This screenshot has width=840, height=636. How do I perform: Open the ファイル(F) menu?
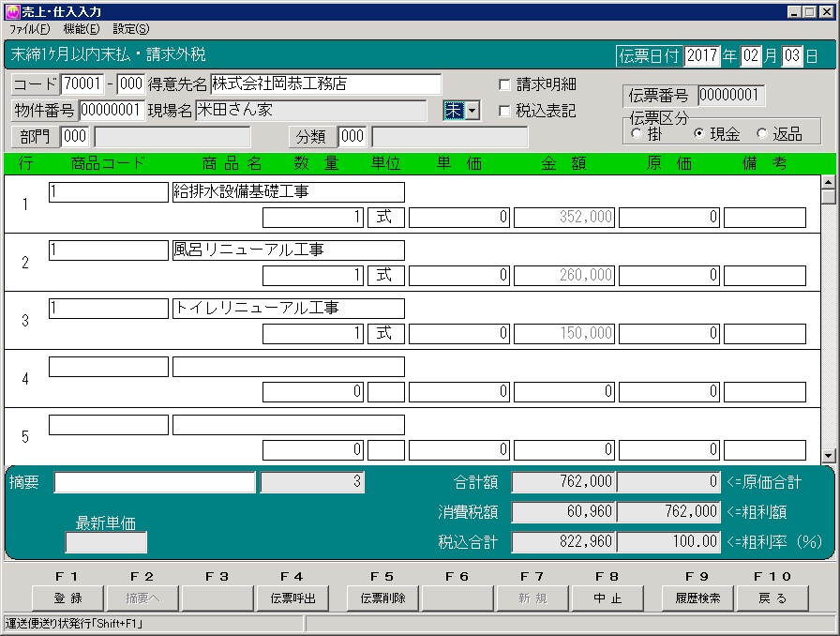point(29,29)
